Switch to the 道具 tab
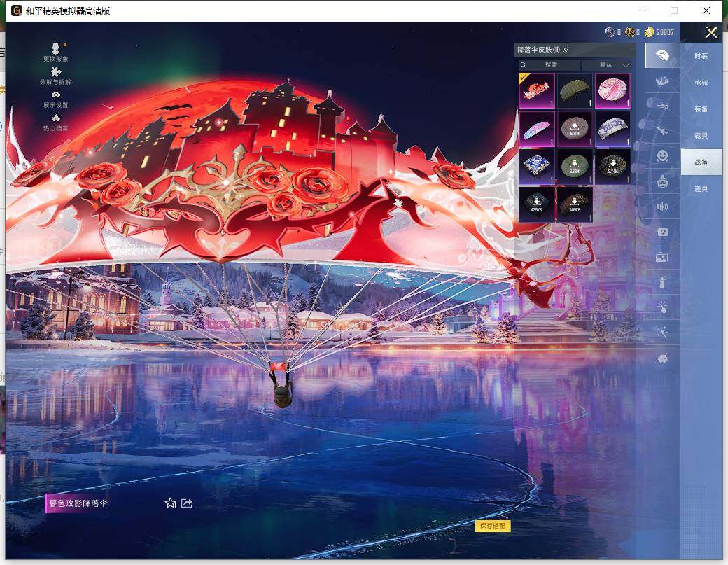This screenshot has width=728, height=565. [701, 189]
